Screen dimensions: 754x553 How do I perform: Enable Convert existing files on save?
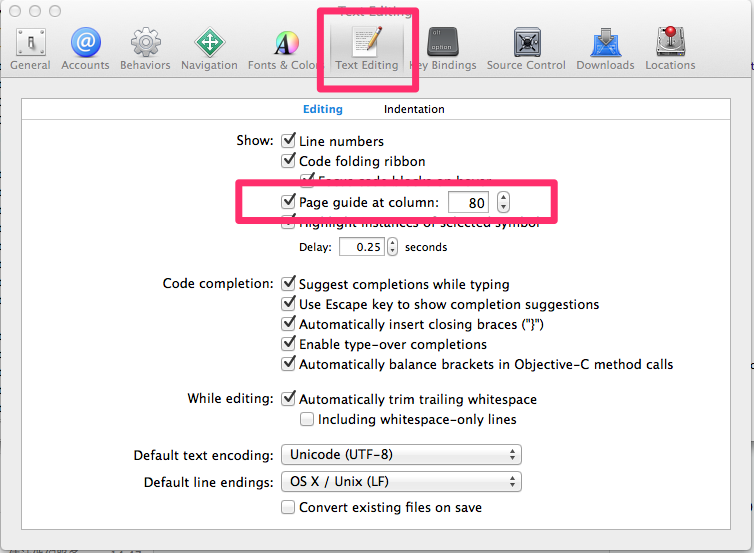pos(288,507)
